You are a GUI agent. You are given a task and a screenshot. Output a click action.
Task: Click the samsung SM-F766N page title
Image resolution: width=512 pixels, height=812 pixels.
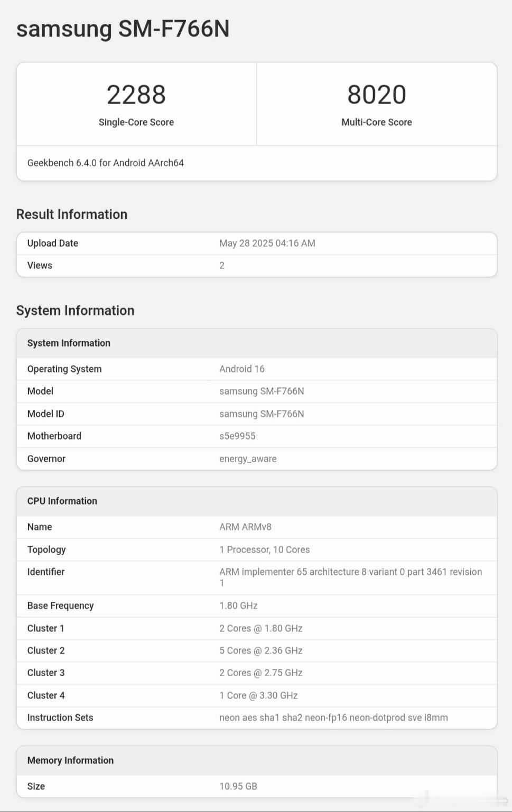123,29
